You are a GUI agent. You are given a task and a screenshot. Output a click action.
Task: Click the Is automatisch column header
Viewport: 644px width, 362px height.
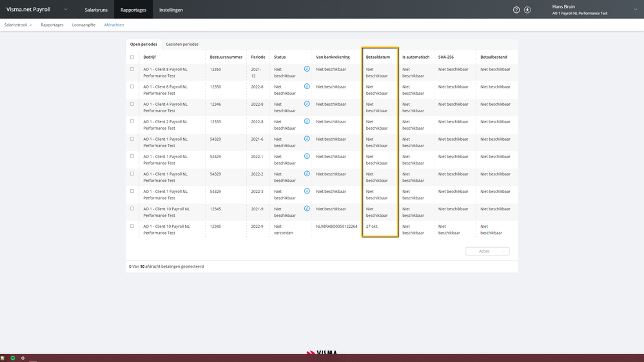point(416,57)
